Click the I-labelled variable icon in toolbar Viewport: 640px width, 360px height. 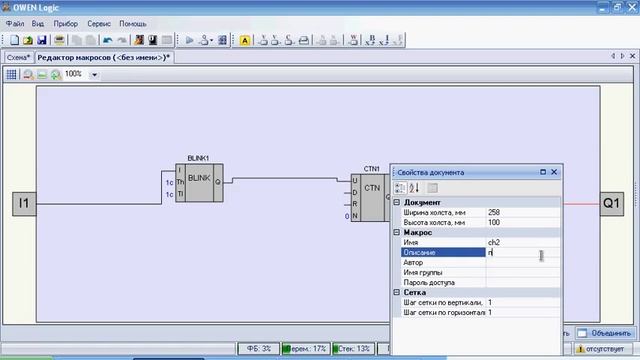point(385,40)
